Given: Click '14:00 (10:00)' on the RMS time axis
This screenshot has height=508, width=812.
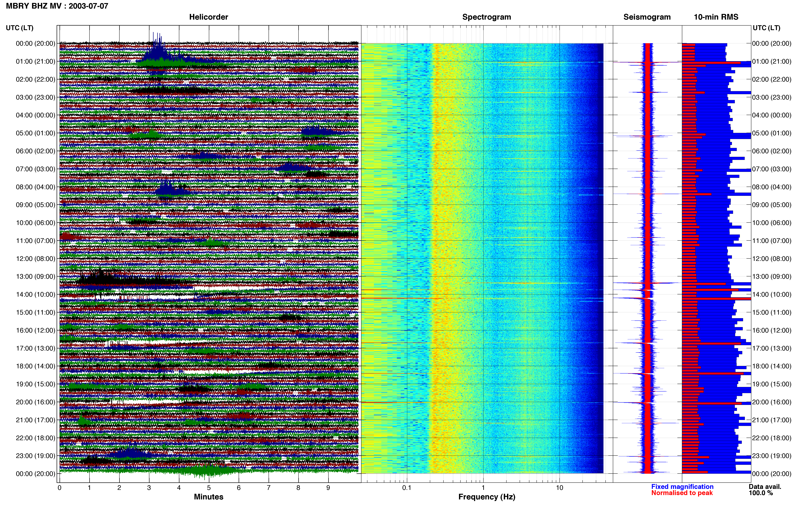Looking at the screenshot, I should tap(772, 295).
